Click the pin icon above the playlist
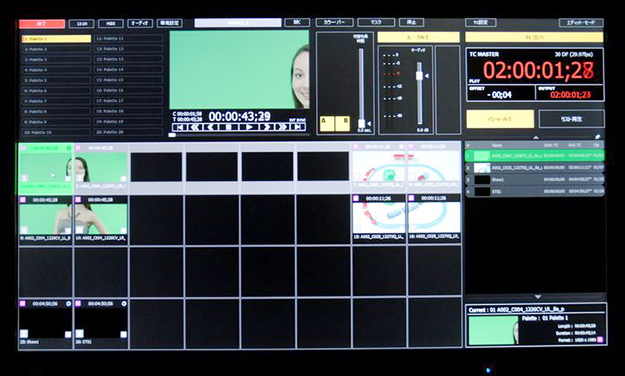Image resolution: width=625 pixels, height=376 pixels. pyautogui.click(x=597, y=137)
